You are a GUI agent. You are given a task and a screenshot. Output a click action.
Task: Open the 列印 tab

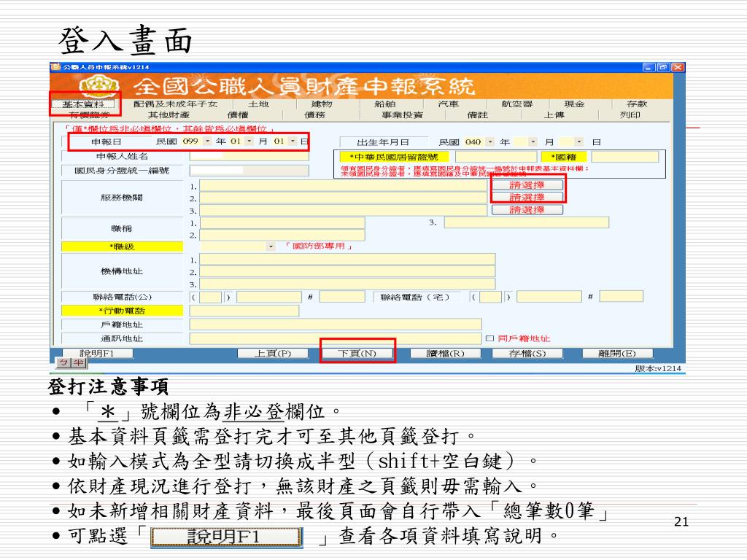[x=630, y=114]
